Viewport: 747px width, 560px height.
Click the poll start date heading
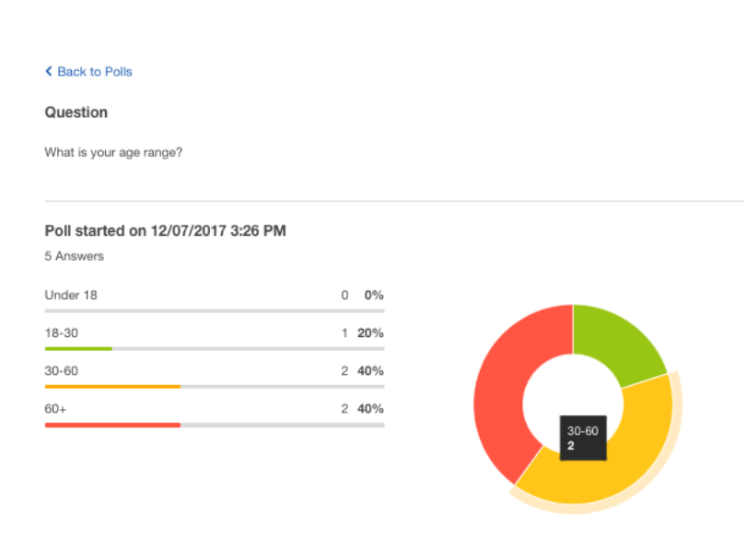[x=165, y=231]
